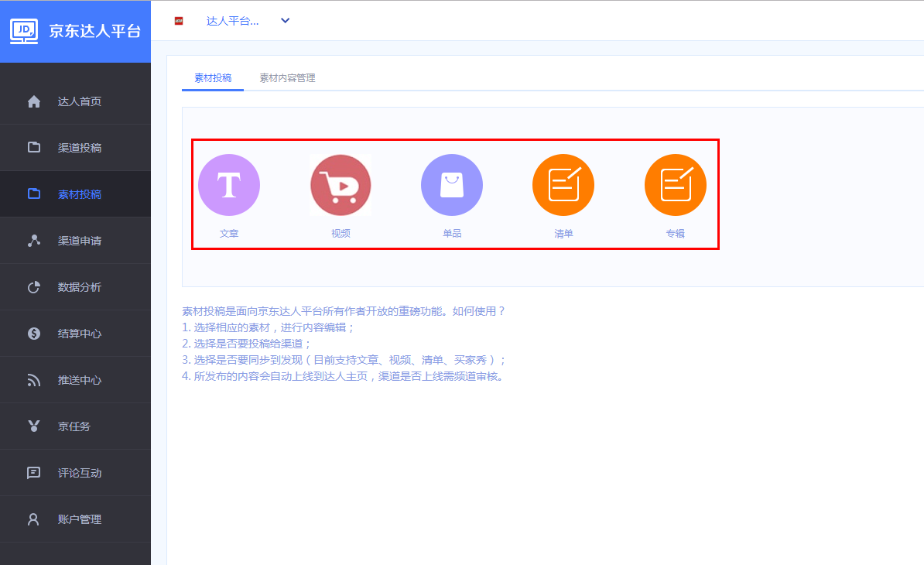Select the 单品 shopping bag icon
924x565 pixels.
click(452, 185)
